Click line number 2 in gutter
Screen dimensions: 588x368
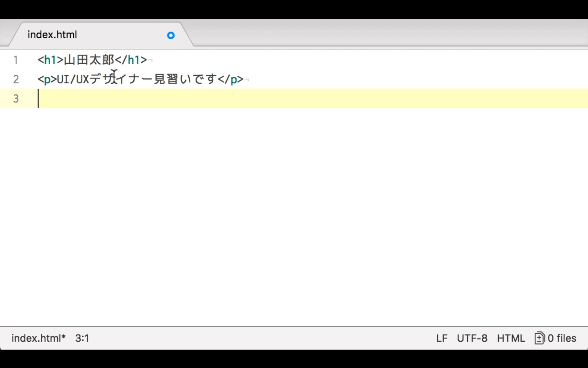click(x=16, y=79)
